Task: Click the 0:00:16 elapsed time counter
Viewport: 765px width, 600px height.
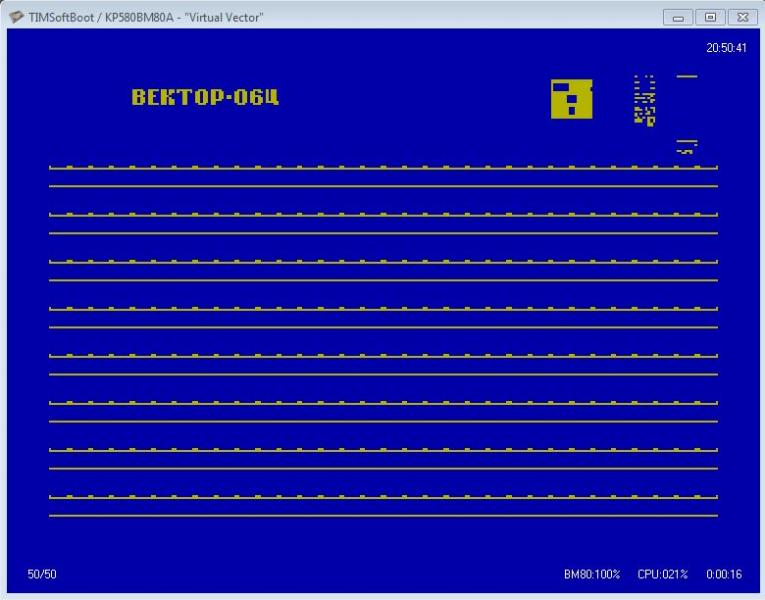Action: 722,574
